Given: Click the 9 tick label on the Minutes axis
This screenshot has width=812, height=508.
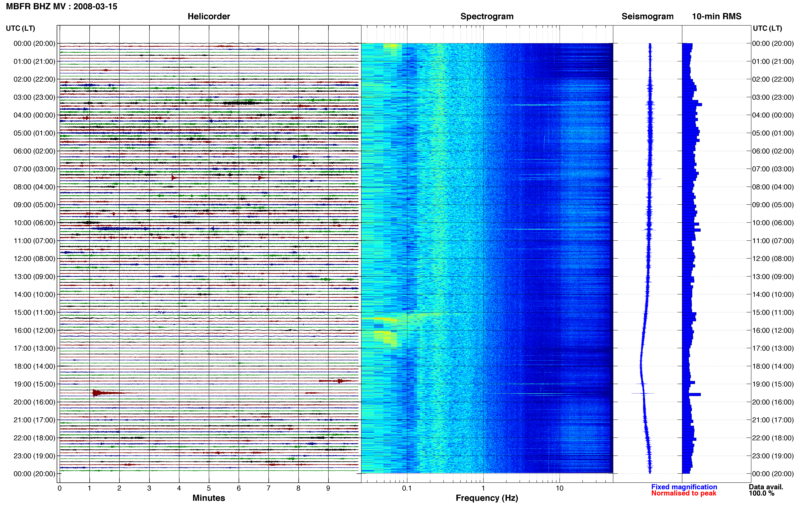Looking at the screenshot, I should tap(328, 488).
